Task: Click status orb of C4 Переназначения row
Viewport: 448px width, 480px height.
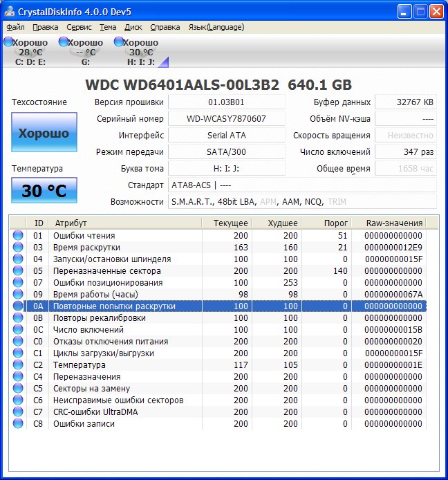Action: coord(18,376)
